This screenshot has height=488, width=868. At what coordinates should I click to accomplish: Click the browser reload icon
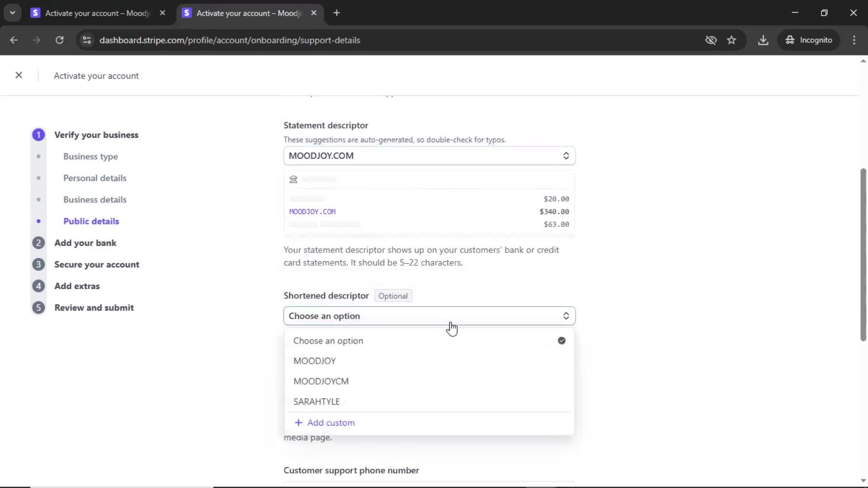59,40
